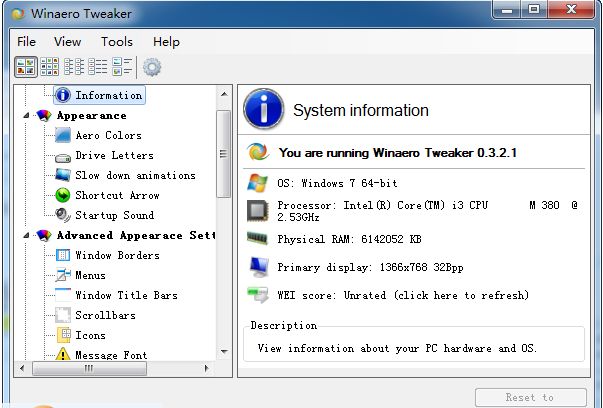Open the Tools menu
This screenshot has width=603, height=408.
116,41
